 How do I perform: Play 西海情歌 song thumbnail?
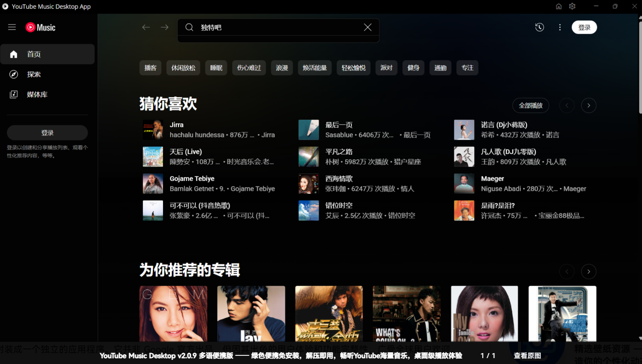point(309,183)
